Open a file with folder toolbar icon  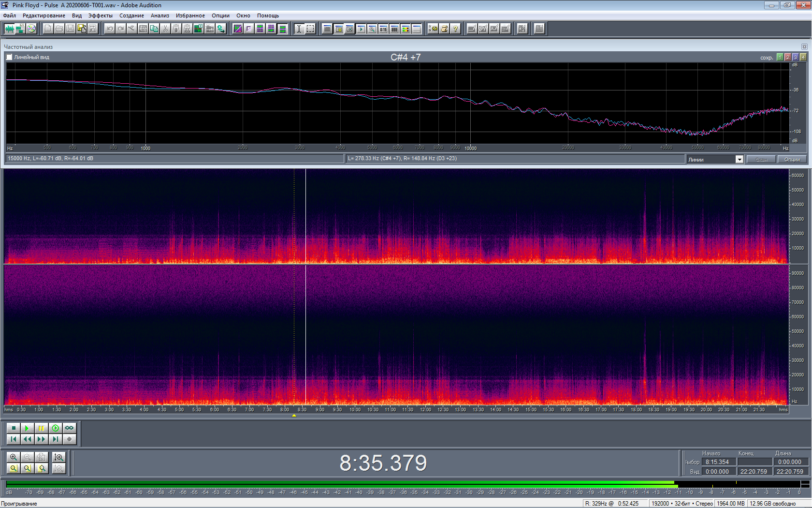pos(59,29)
